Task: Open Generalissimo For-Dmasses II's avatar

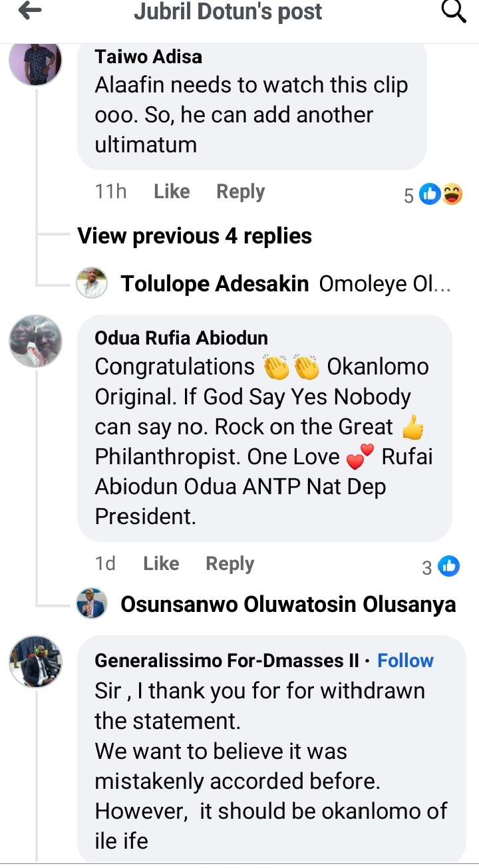Action: click(35, 661)
